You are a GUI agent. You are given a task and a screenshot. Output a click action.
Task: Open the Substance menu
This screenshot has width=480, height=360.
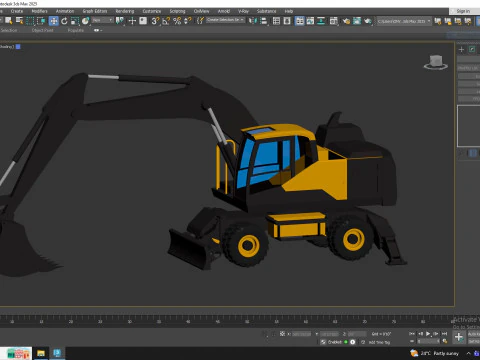[266, 11]
